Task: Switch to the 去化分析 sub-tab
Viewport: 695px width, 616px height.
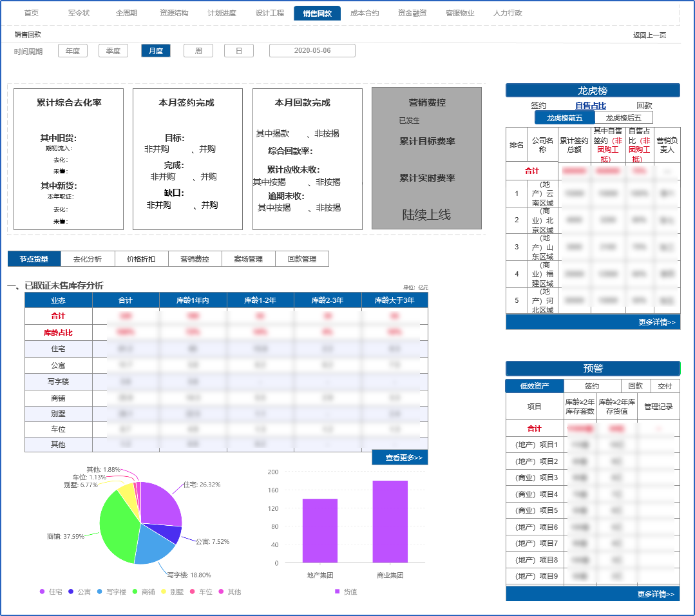Action: 88,259
